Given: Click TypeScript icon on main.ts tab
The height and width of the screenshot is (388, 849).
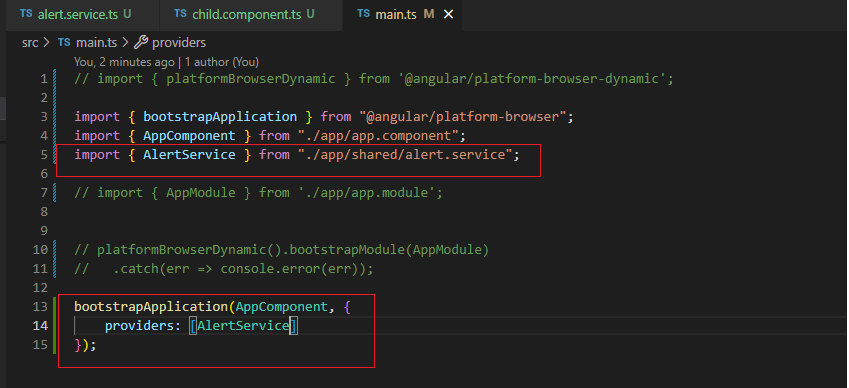Looking at the screenshot, I should click(x=364, y=14).
